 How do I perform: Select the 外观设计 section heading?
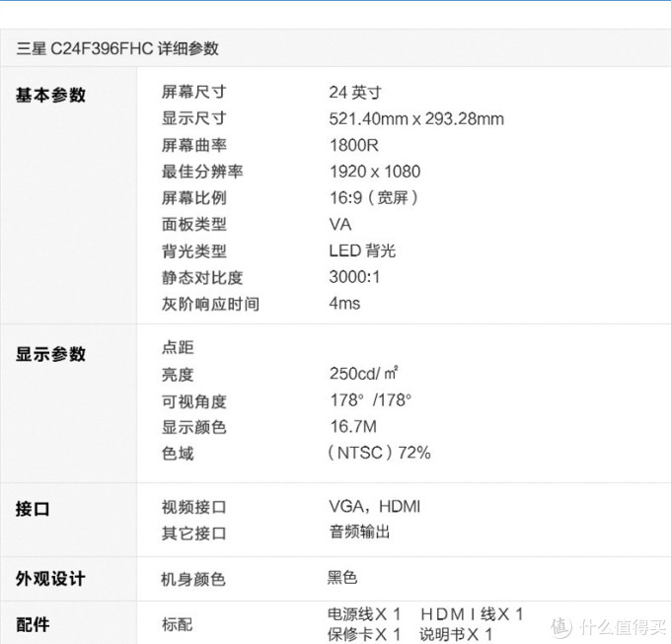click(50, 579)
